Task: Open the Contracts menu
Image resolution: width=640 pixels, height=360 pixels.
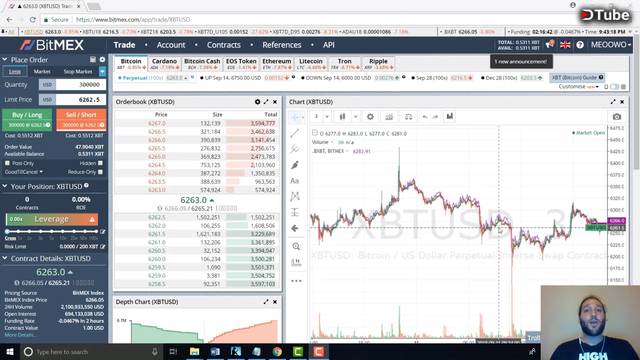Action: click(224, 45)
